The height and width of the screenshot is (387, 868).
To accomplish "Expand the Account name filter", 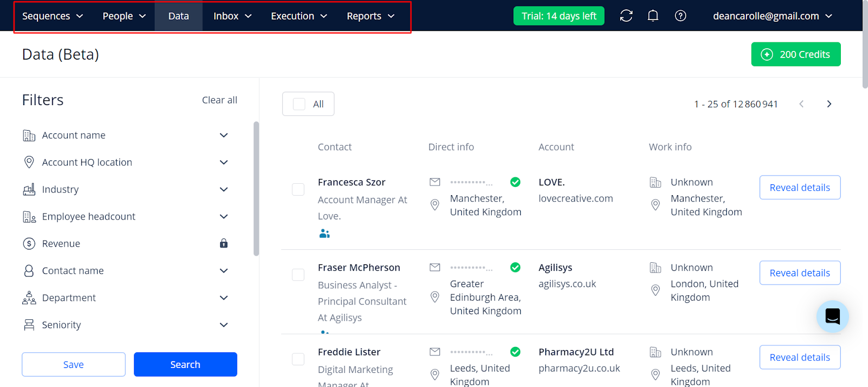I will tap(224, 135).
